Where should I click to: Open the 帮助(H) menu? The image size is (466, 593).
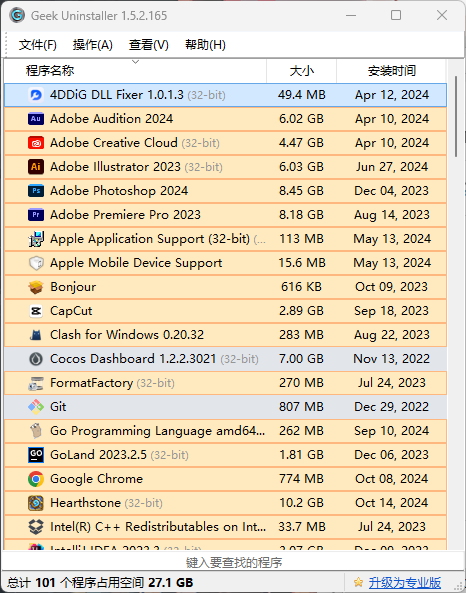pyautogui.click(x=205, y=45)
